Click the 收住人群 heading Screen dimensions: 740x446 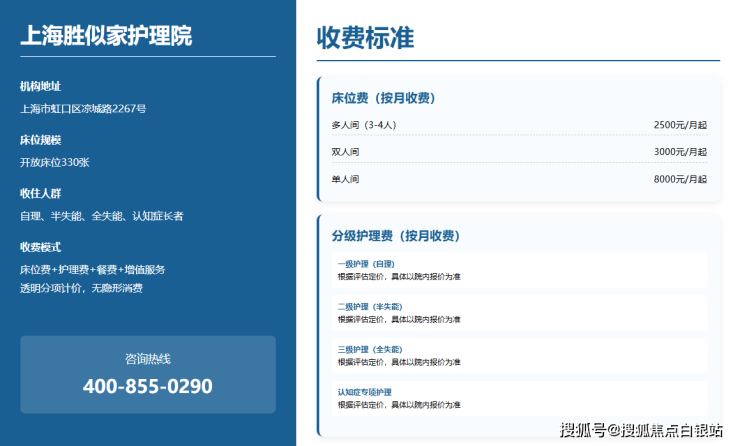(41, 194)
